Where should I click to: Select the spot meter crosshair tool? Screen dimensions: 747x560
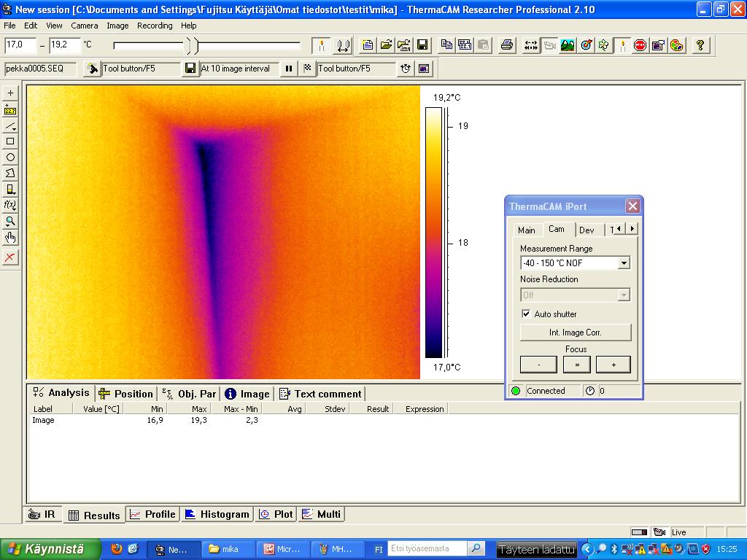pos(10,93)
